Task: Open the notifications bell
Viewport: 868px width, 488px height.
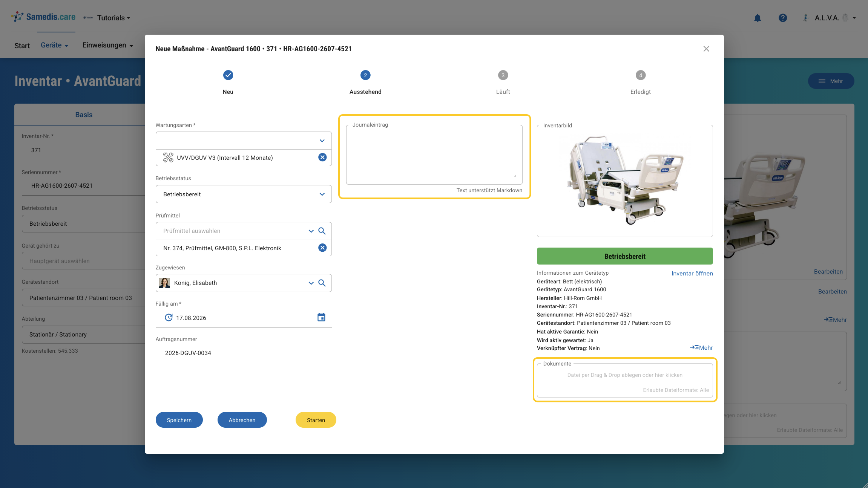Action: coord(758,18)
